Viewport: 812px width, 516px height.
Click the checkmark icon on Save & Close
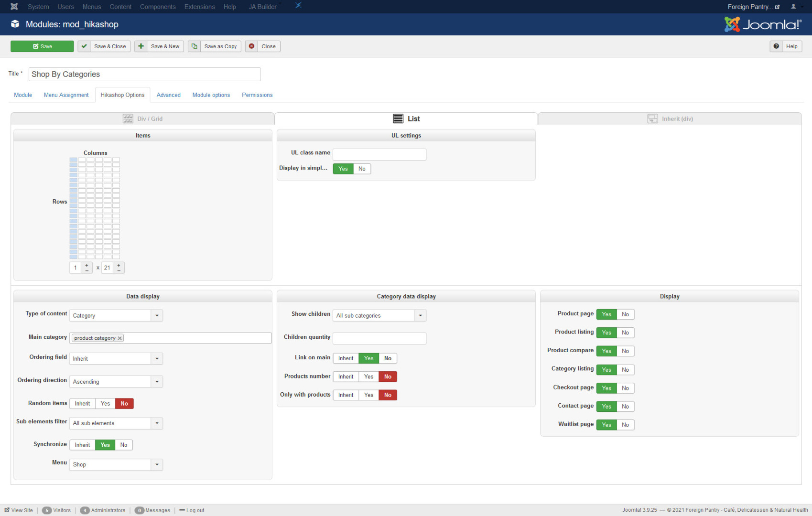[x=84, y=46]
